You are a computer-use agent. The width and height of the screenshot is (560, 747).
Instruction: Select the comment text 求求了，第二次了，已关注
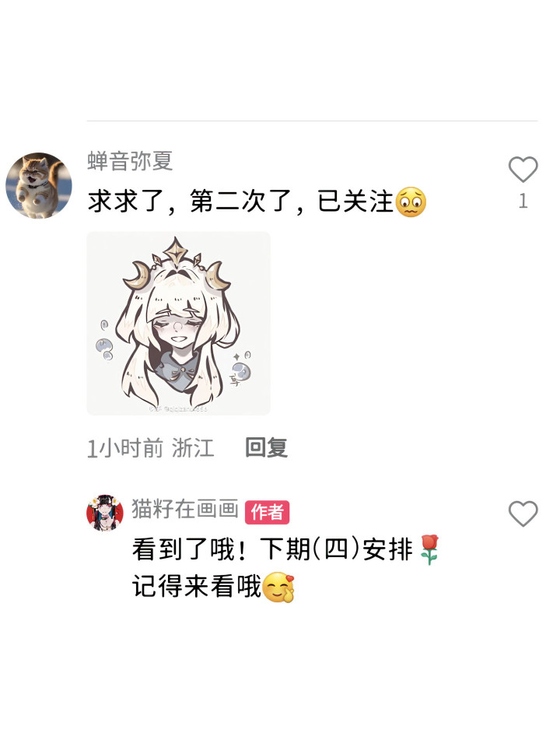pos(240,201)
